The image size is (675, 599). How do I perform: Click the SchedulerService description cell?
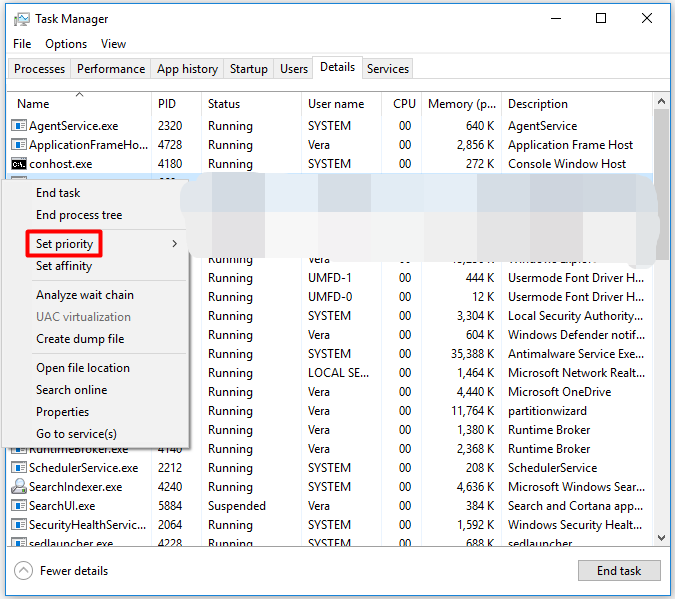tap(552, 468)
